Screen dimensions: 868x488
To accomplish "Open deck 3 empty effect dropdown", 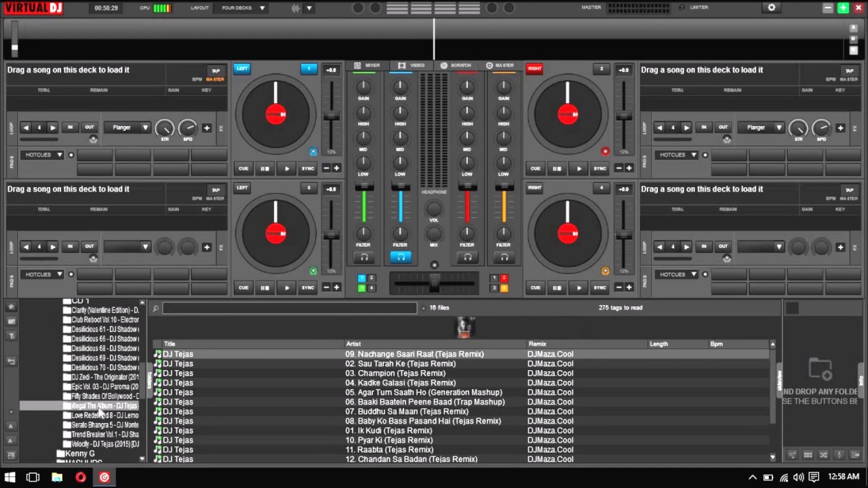I will (127, 247).
